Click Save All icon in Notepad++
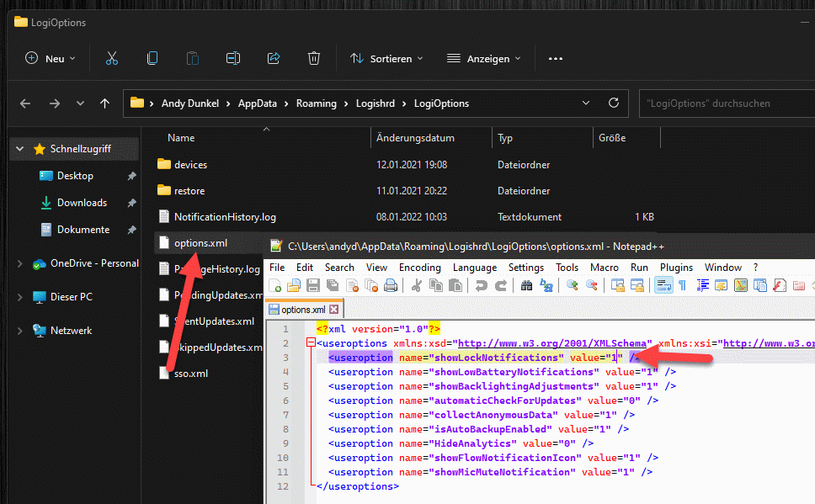Viewport: 815px width, 504px height. 332,285
